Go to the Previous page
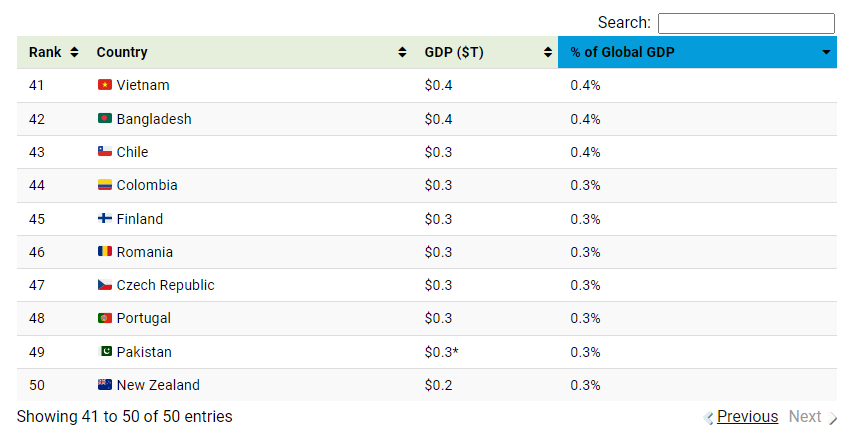 pos(747,417)
